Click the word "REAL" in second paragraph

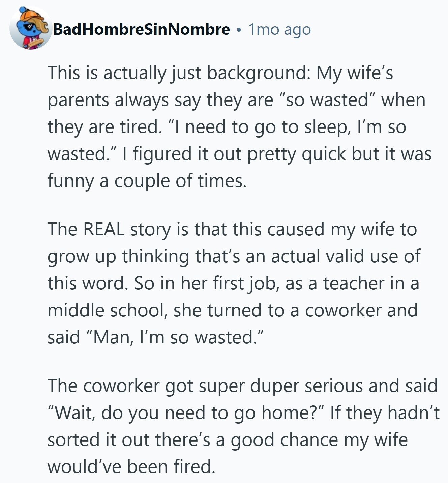tap(103, 230)
